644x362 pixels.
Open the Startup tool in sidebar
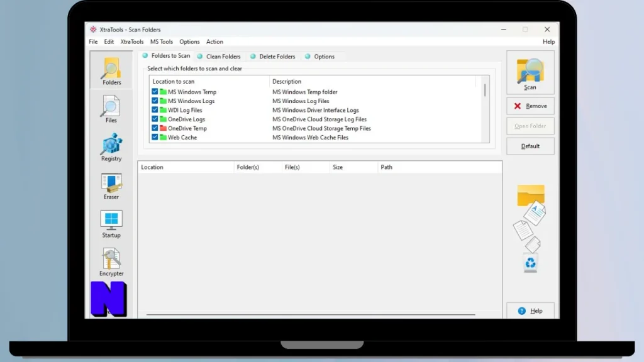111,224
